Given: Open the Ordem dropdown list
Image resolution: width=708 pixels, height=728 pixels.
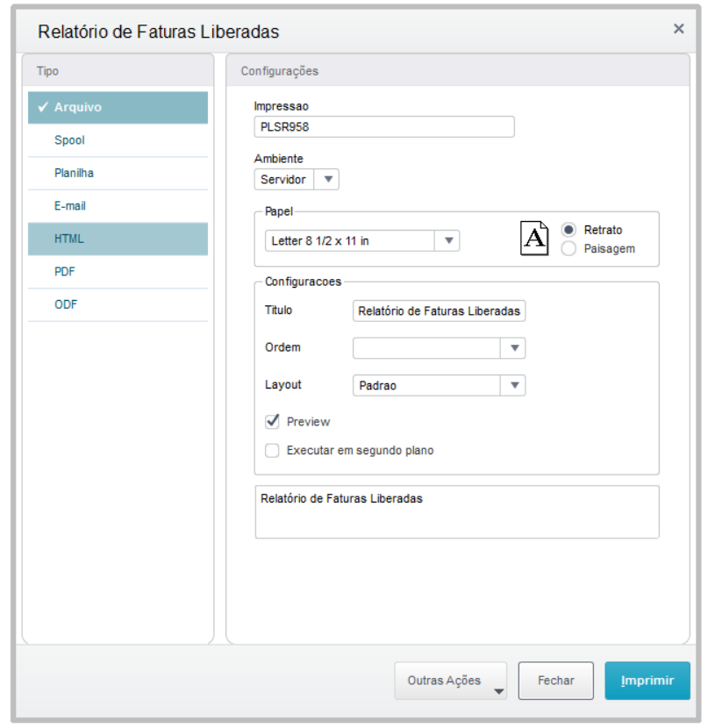Looking at the screenshot, I should click(515, 348).
